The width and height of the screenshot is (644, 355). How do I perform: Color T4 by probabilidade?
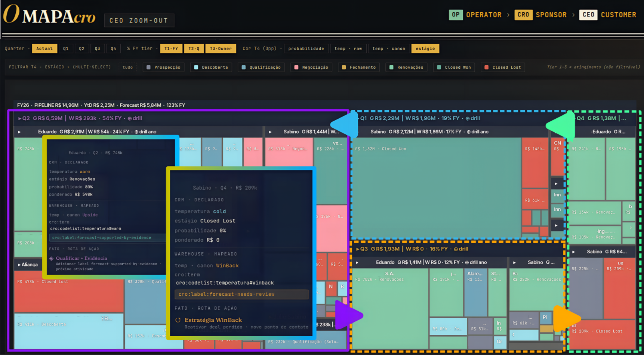306,49
